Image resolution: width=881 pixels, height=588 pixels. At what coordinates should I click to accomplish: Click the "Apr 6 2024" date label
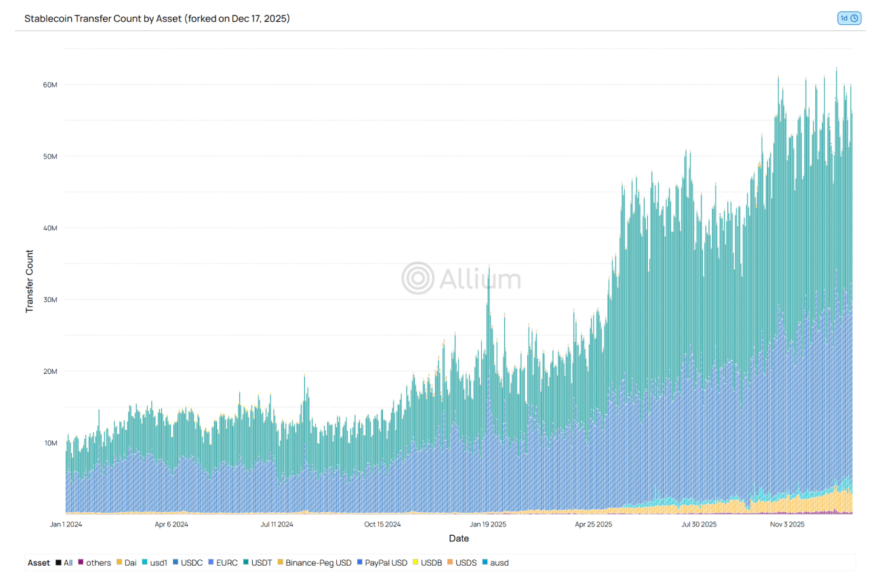171,524
